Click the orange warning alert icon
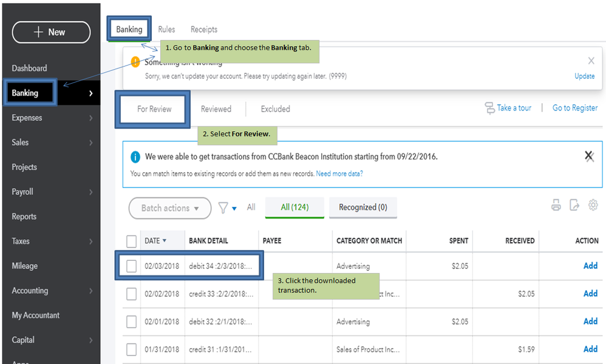The height and width of the screenshot is (364, 606). pyautogui.click(x=135, y=62)
